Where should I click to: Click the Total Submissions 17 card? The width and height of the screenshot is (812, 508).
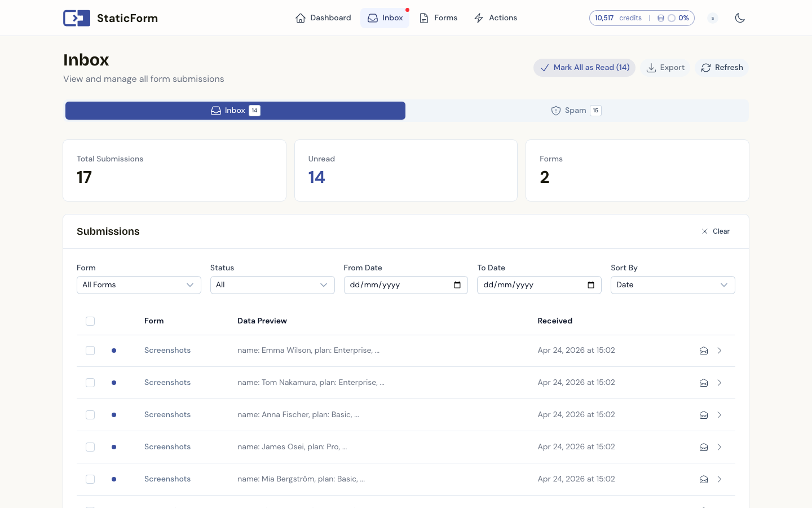click(x=175, y=170)
